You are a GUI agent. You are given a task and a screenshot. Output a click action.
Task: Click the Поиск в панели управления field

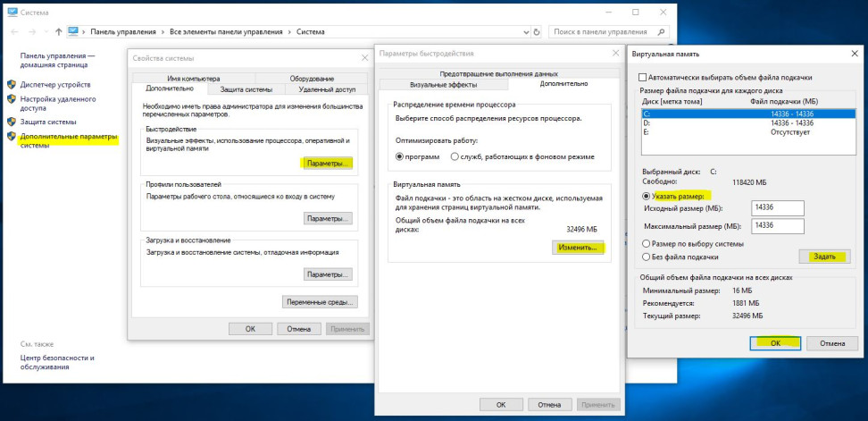[x=602, y=32]
